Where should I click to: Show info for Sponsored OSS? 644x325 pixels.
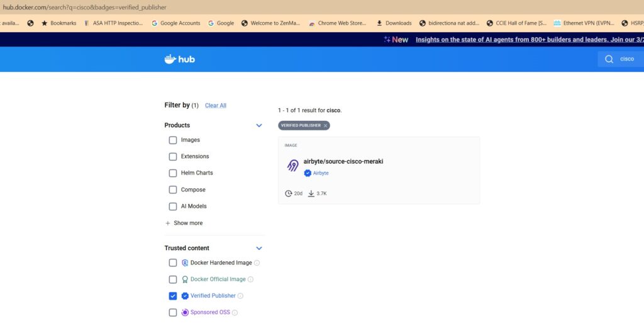tap(235, 312)
